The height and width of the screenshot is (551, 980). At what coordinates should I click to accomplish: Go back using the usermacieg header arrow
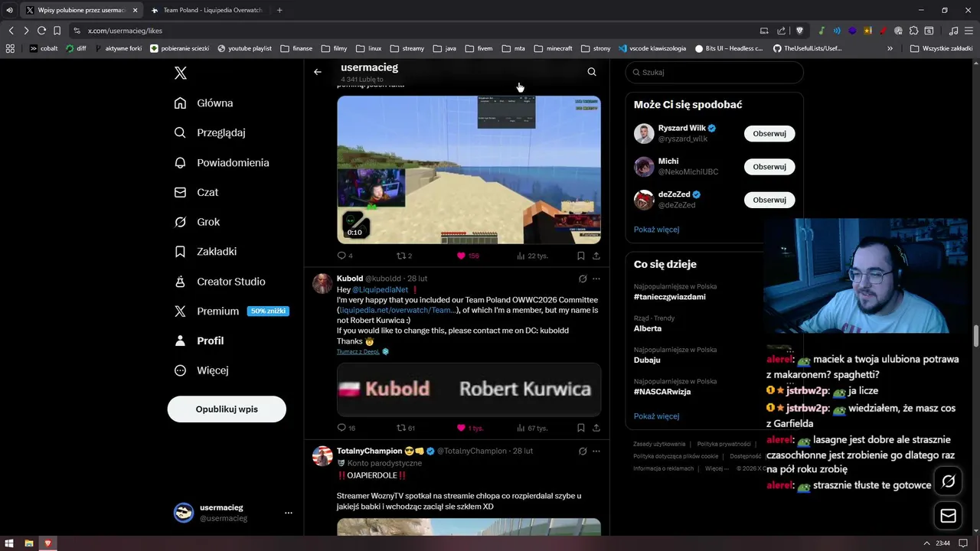pyautogui.click(x=318, y=72)
